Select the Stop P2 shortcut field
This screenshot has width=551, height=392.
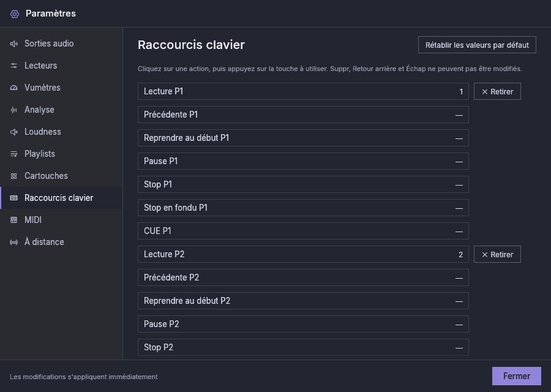click(x=303, y=347)
